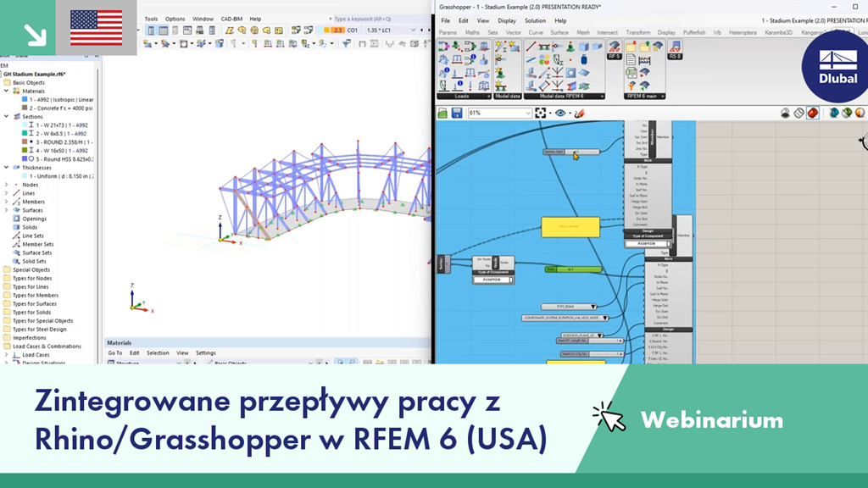
Task: Click the export folder icon in RFEM 6 main panel
Action: click(x=644, y=47)
